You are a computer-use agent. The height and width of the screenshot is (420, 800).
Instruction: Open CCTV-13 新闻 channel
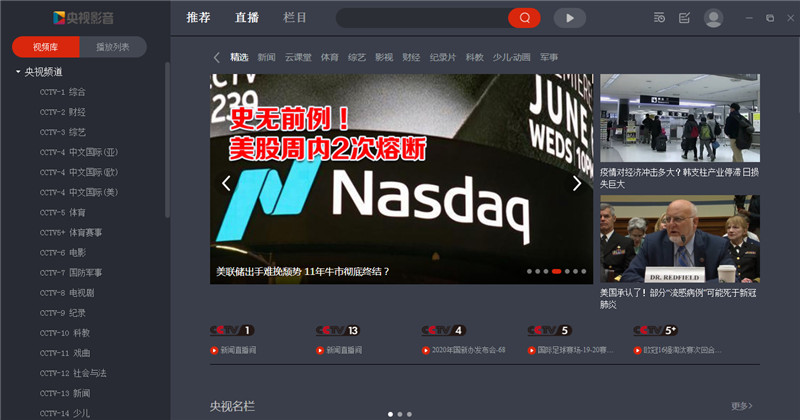tap(65, 393)
